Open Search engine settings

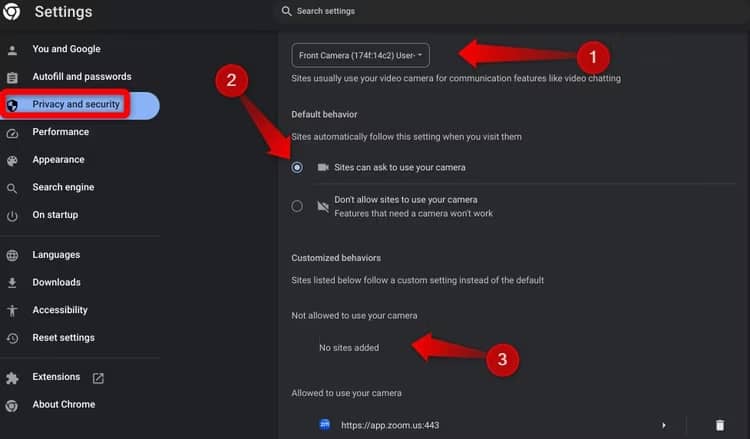63,187
